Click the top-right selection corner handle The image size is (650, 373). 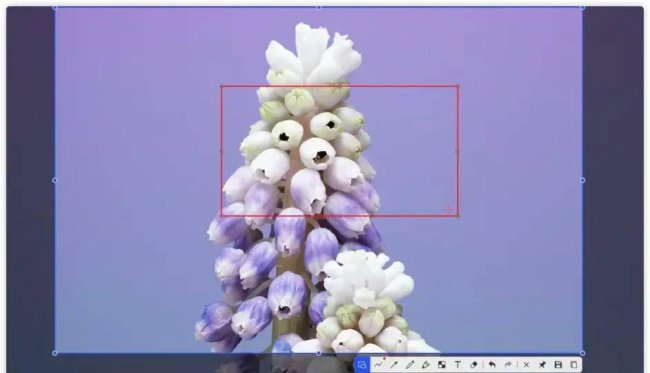pos(582,7)
